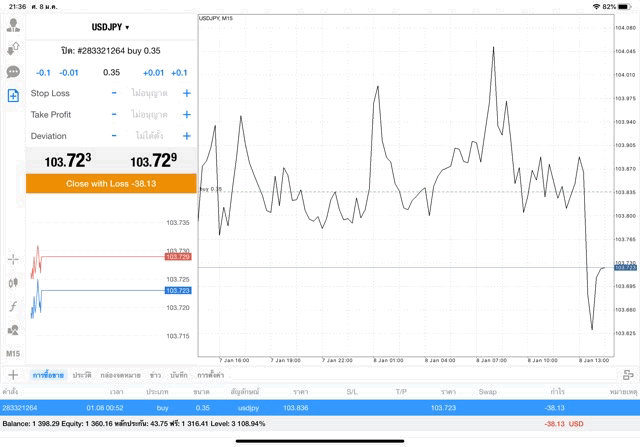Select order row 283321264

pyautogui.click(x=320, y=408)
